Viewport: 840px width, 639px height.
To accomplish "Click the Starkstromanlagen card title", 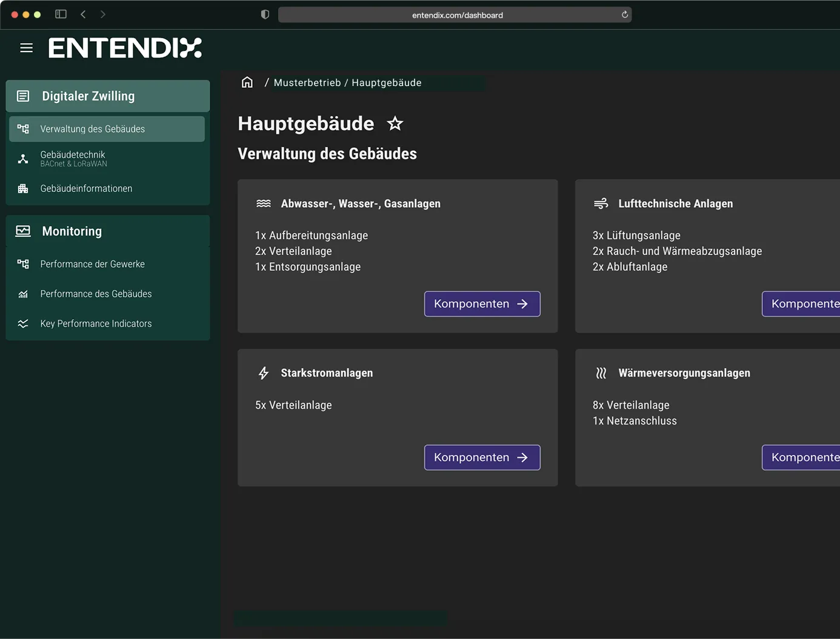I will 327,373.
